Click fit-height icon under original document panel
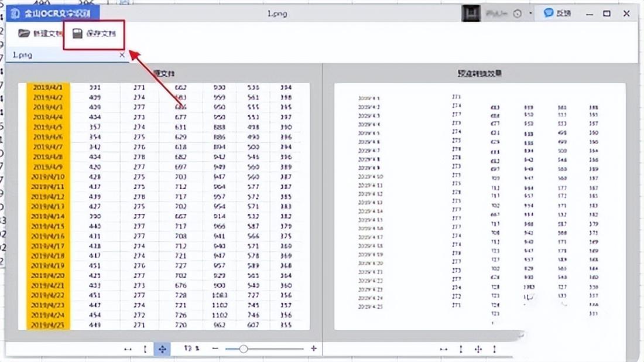644x362 pixels. 145,349
